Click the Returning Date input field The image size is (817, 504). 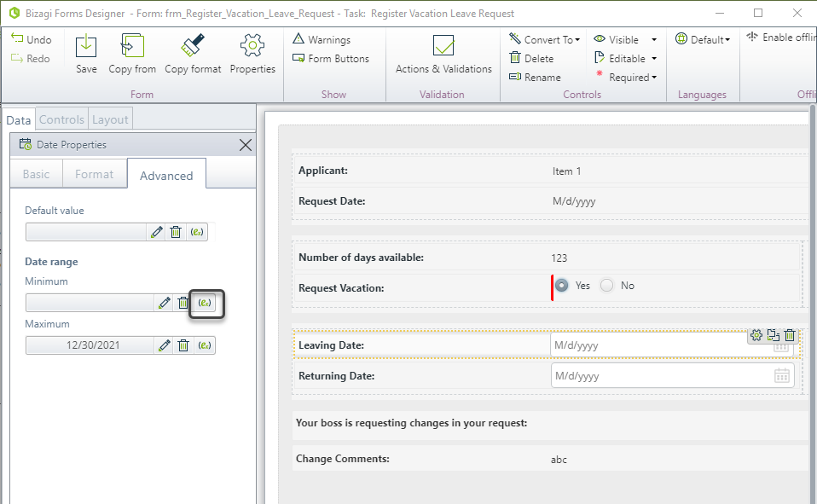(672, 376)
